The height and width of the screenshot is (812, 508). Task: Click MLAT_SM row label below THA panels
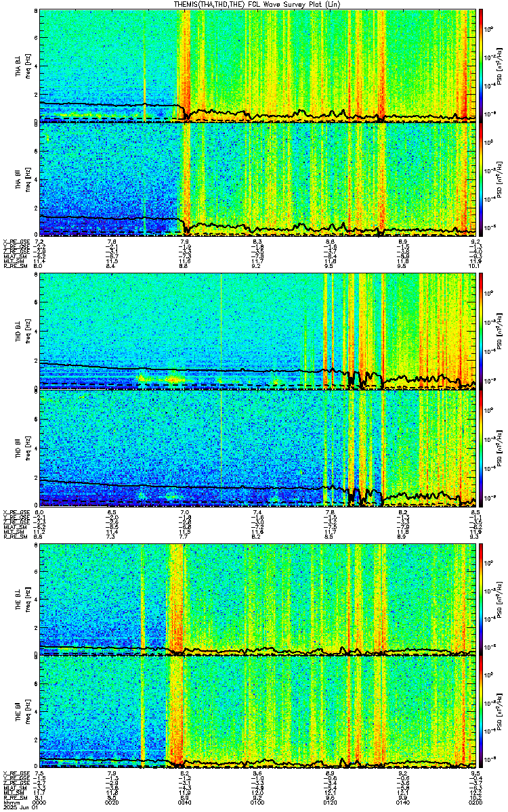tap(14, 256)
